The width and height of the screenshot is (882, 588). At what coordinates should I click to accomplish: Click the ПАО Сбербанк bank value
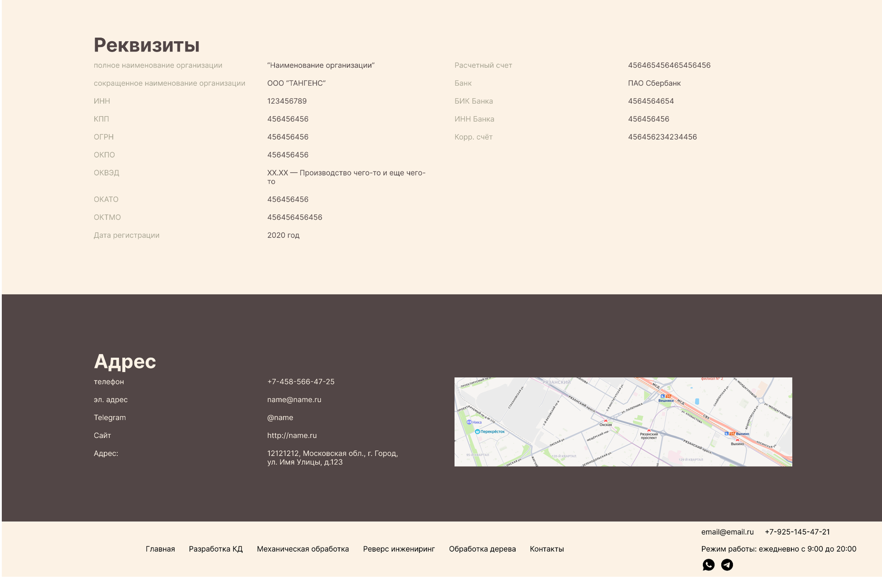[654, 83]
